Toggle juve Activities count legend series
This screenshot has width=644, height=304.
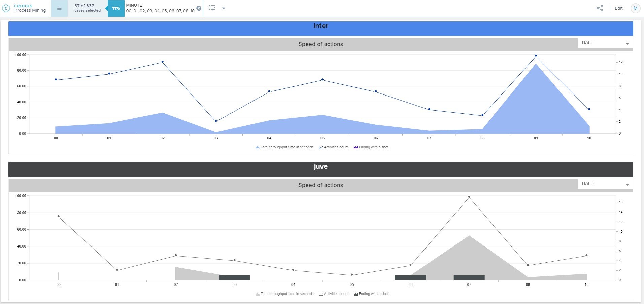pos(334,294)
